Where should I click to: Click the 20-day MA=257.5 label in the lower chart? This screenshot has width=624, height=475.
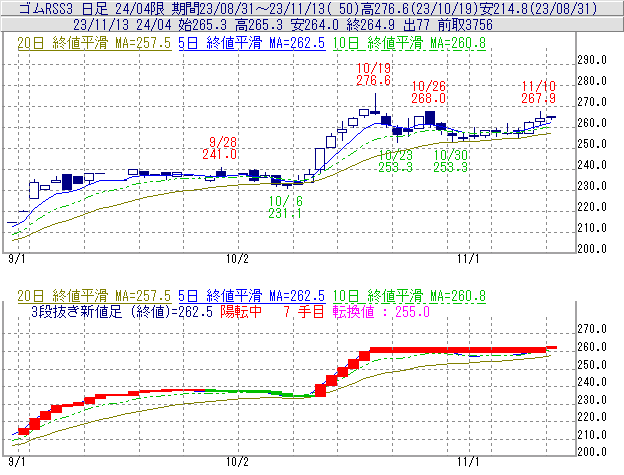coord(94,296)
